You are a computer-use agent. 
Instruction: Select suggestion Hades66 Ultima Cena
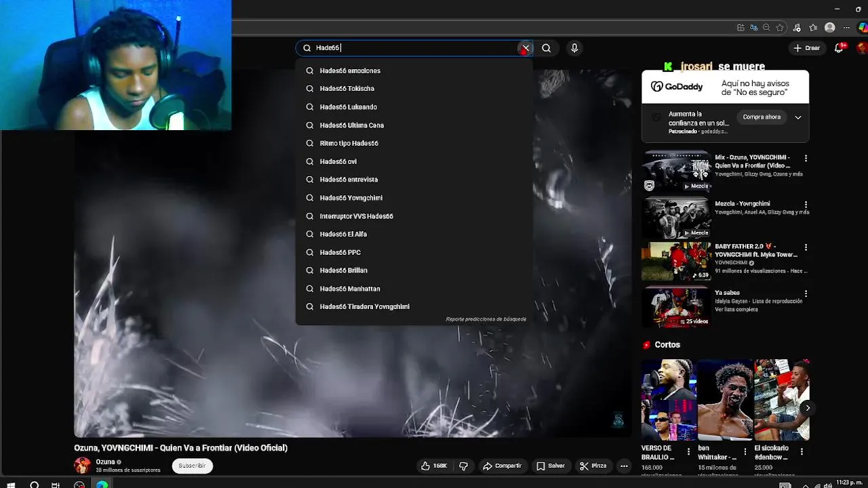pos(414,125)
